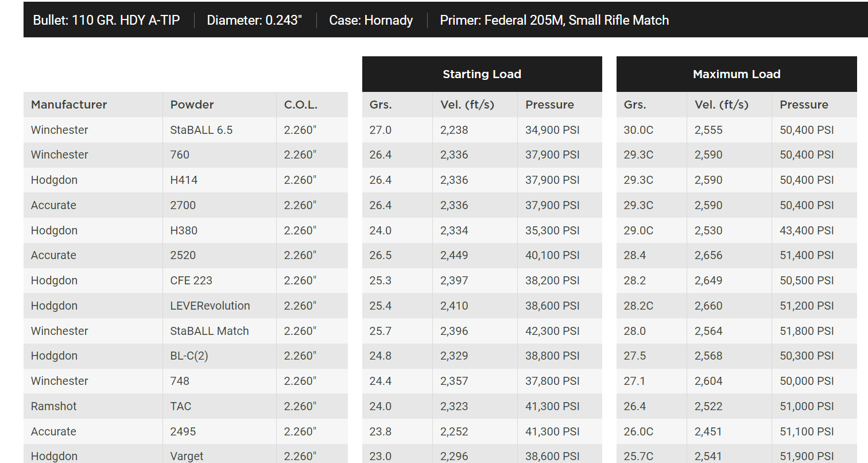Image resolution: width=868 pixels, height=463 pixels.
Task: Select the BL-C(2) powder cell
Action: pos(189,356)
